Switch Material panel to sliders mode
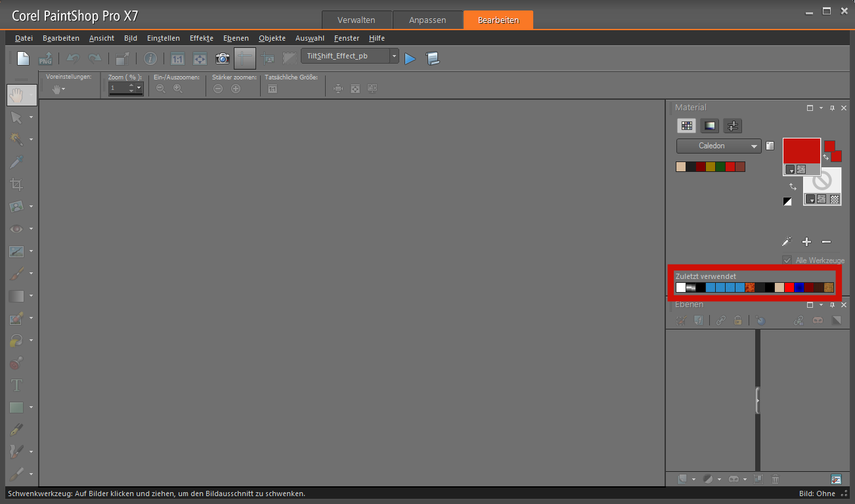The width and height of the screenshot is (855, 504). [x=733, y=126]
